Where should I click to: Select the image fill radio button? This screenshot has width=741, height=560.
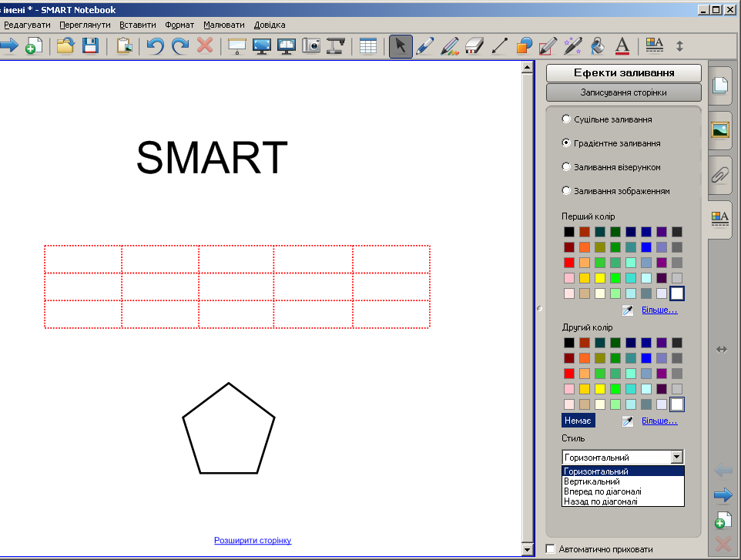coord(566,190)
